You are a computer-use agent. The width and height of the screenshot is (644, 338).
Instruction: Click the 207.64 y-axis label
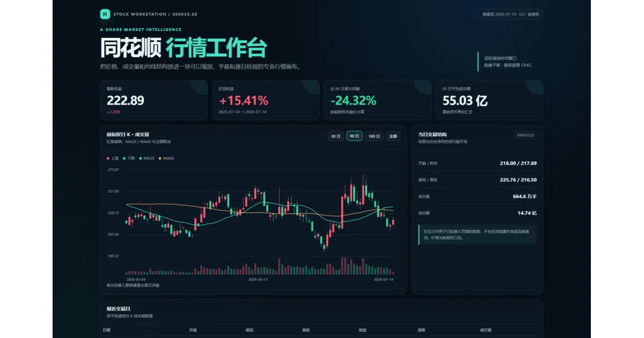click(113, 234)
